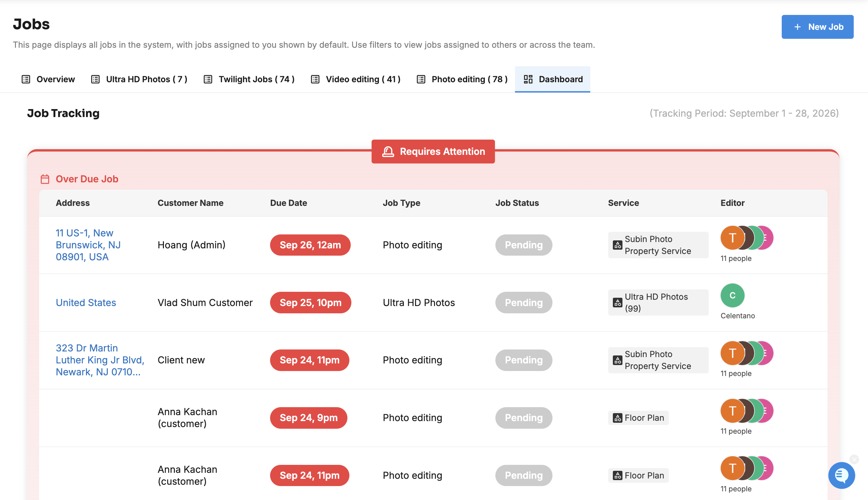Click the Celentano editor avatar C

click(x=732, y=295)
